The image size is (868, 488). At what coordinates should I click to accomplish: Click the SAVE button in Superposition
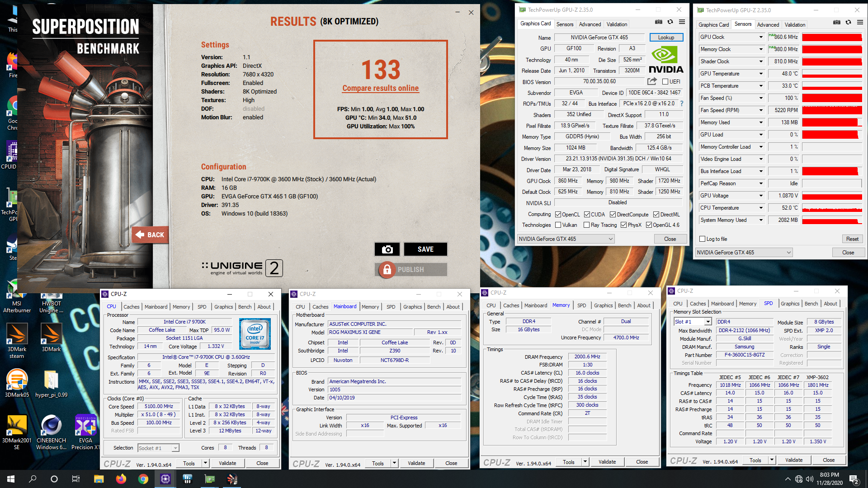click(425, 249)
